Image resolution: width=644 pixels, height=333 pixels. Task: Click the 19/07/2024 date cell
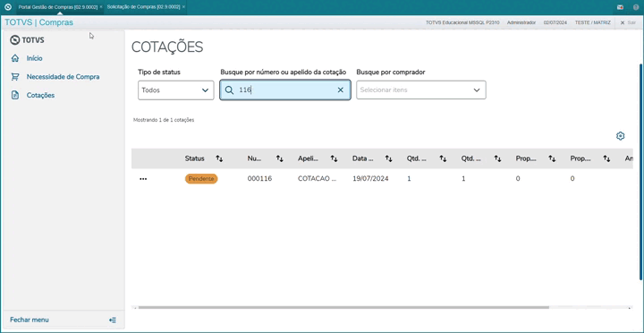(370, 179)
